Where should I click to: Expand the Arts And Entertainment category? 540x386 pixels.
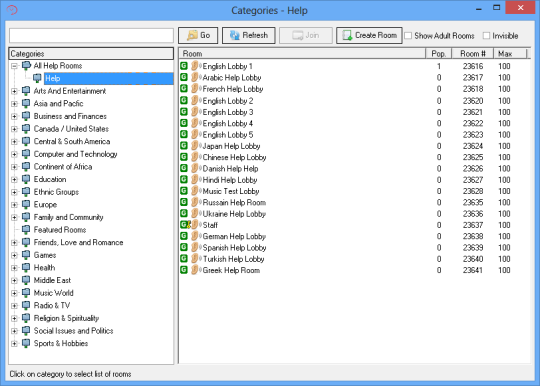tap(14, 91)
